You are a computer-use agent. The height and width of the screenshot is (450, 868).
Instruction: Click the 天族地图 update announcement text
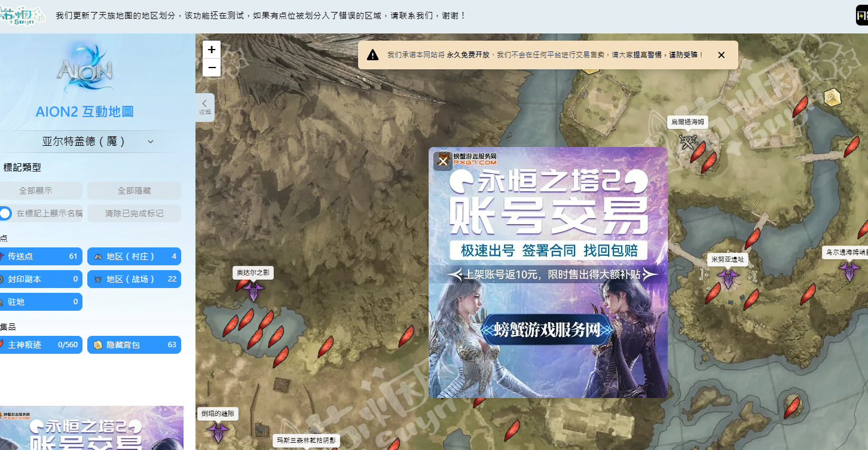pos(261,15)
